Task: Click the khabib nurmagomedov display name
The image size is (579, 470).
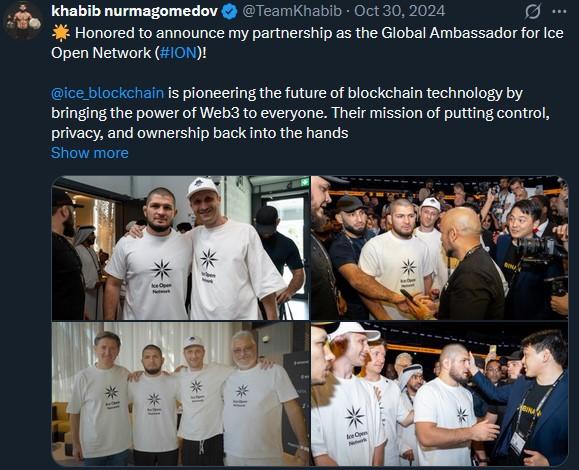Action: (135, 11)
